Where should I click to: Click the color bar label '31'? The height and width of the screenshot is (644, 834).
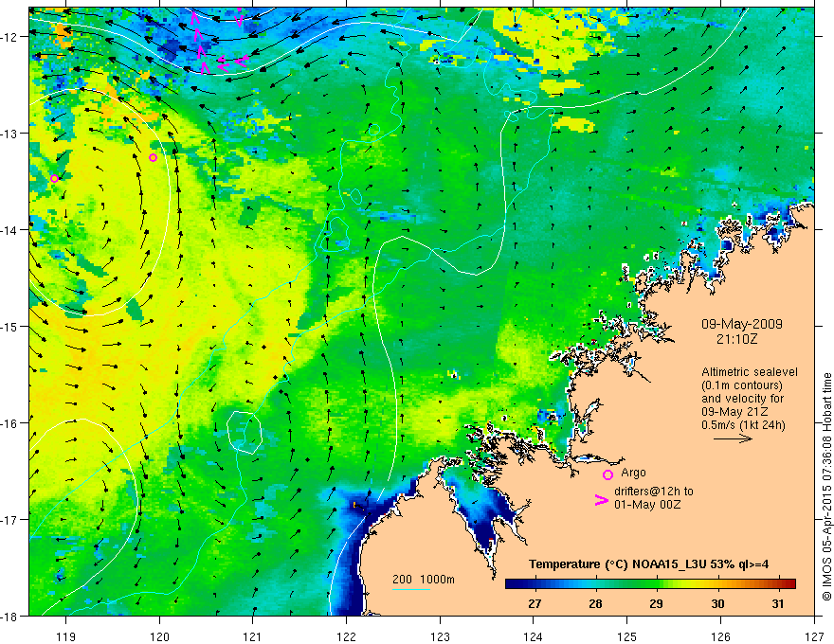(778, 603)
